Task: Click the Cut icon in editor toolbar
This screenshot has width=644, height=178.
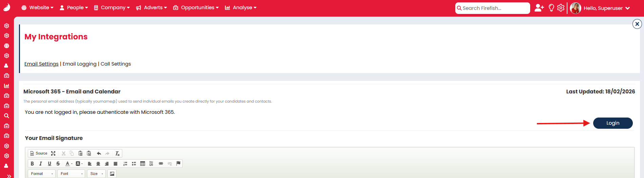Action: point(63,154)
